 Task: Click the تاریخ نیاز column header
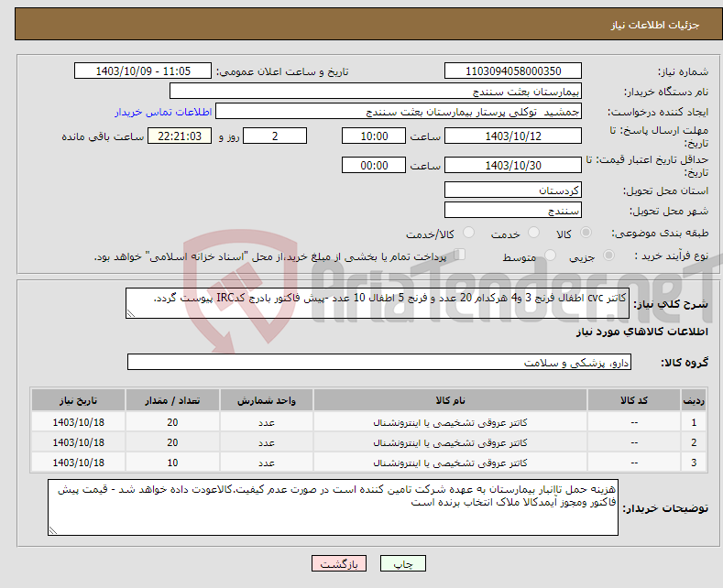pos(79,400)
